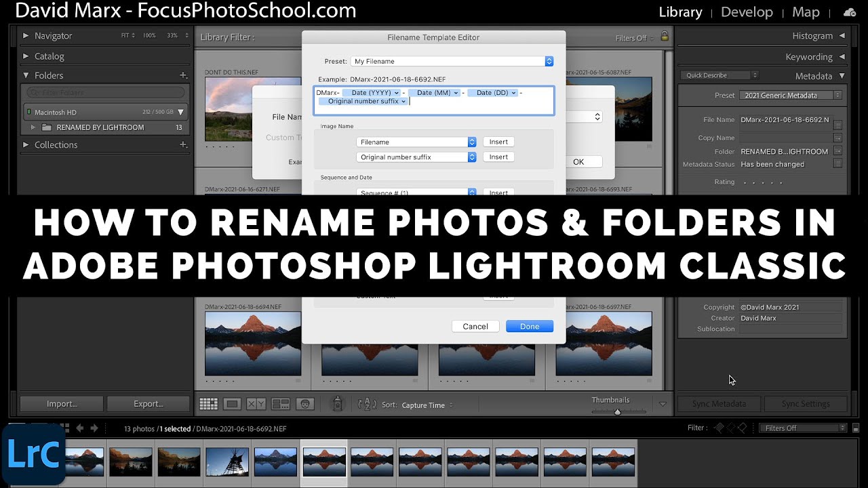Viewport: 868px width, 488px height.
Task: Open the Date (DD) token menu
Action: pos(492,93)
